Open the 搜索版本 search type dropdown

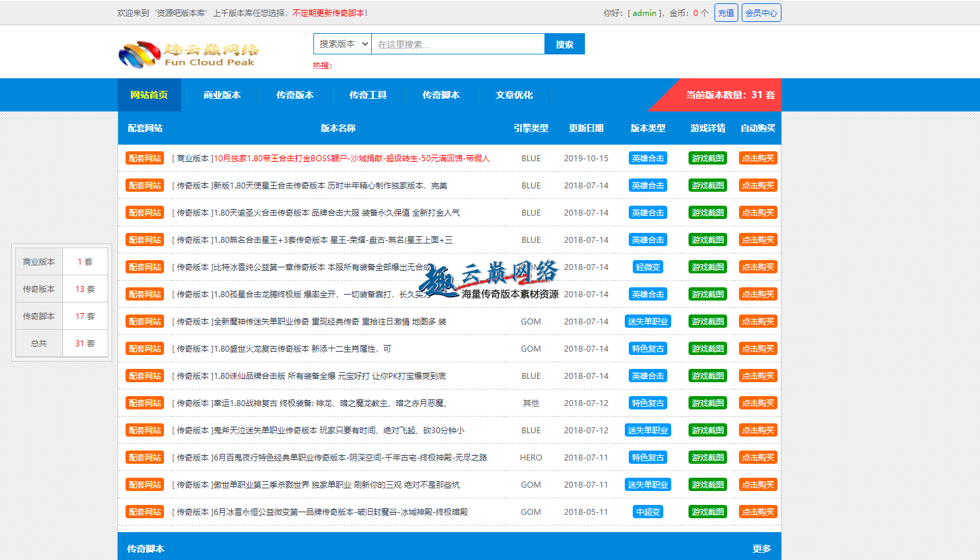tap(343, 44)
